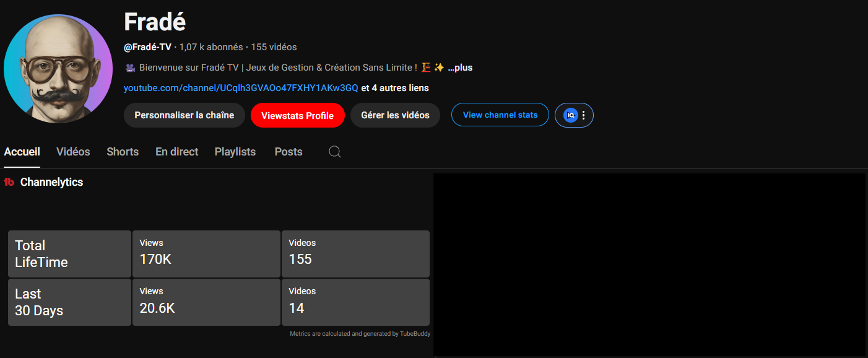Image resolution: width=868 pixels, height=358 pixels.
Task: Click the black video player area
Action: point(649,264)
